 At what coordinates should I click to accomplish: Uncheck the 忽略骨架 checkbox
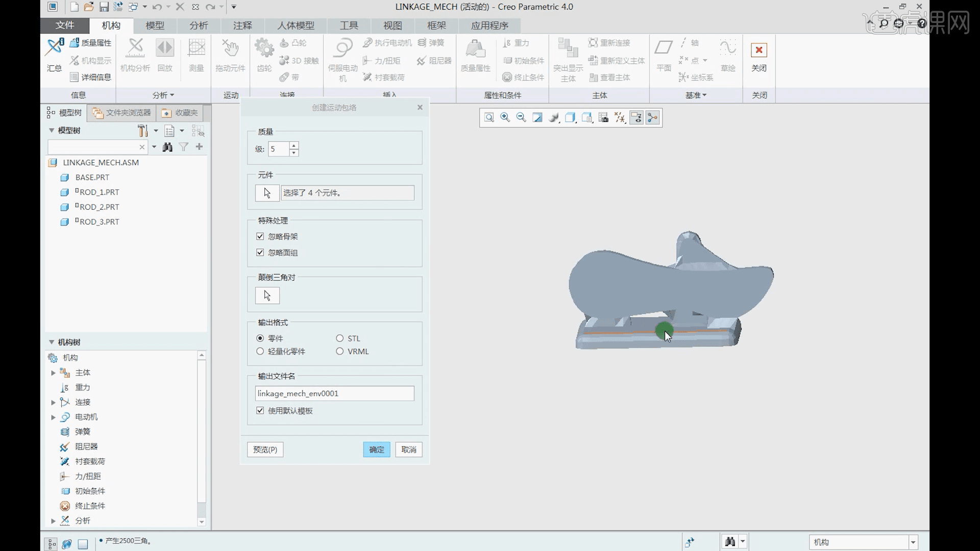coord(260,237)
